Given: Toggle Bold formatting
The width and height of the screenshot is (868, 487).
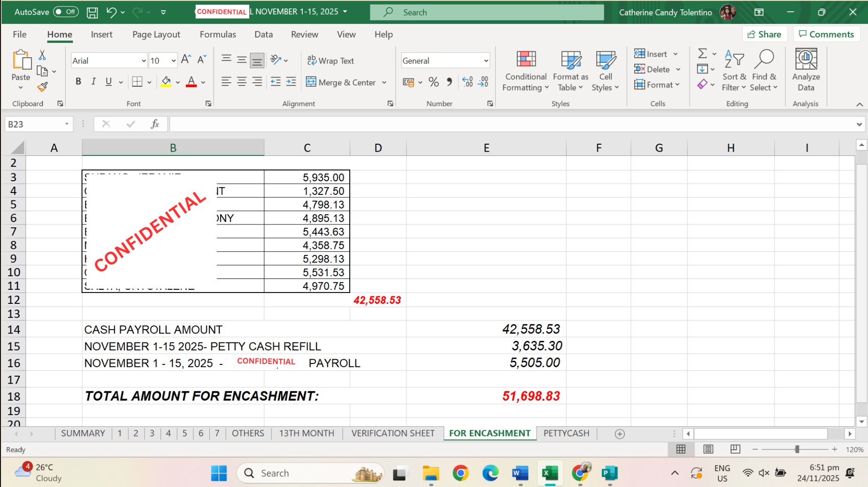Looking at the screenshot, I should click(x=78, y=82).
